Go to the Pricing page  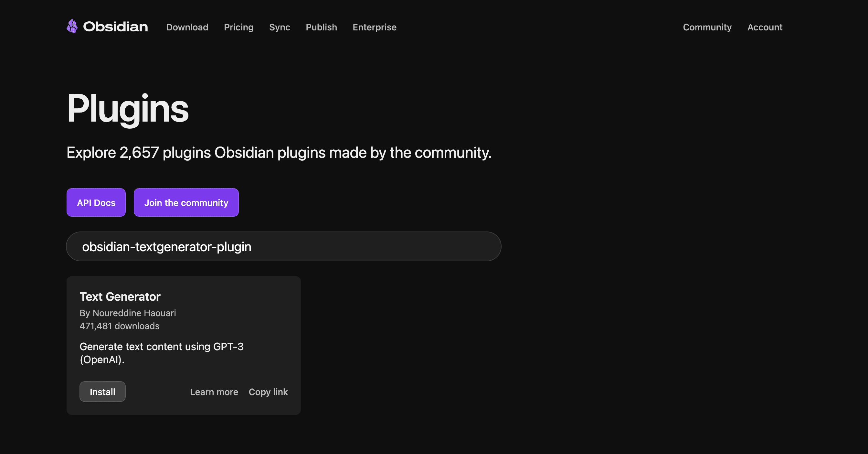tap(238, 27)
